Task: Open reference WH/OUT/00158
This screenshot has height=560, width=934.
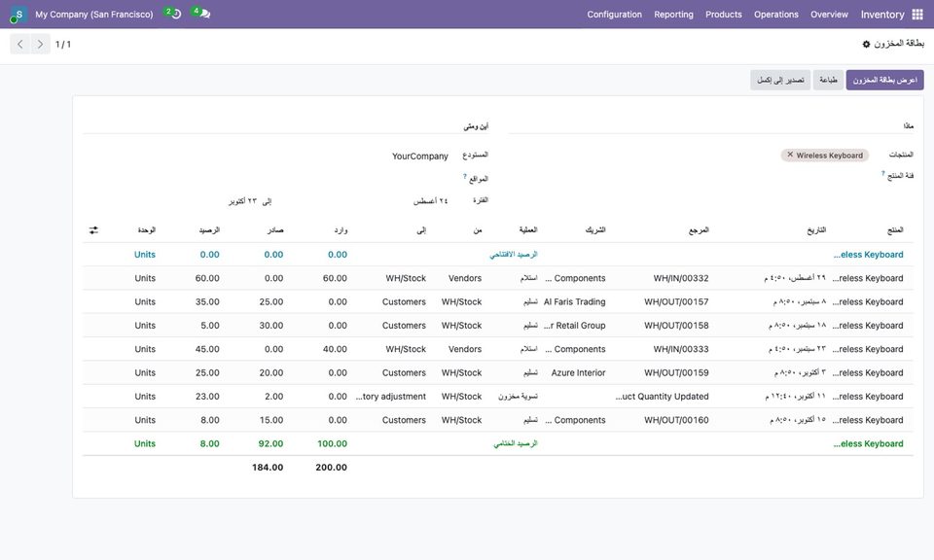Action: click(676, 326)
